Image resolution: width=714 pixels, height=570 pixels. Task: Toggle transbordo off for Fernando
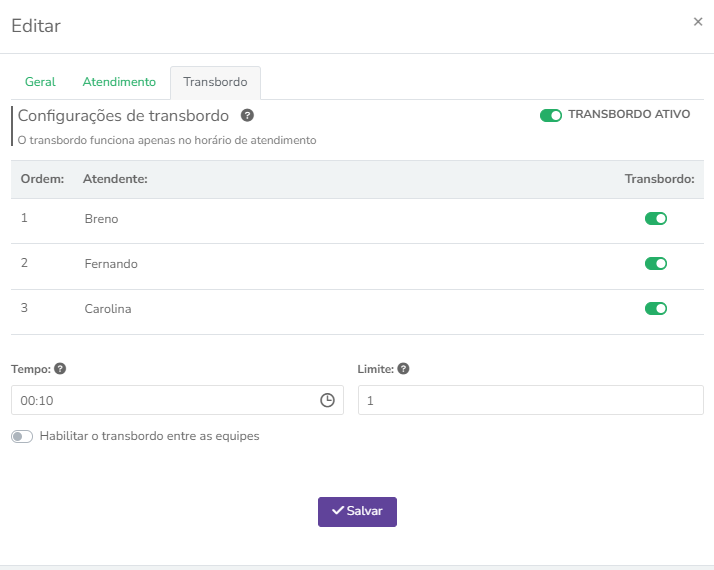(656, 264)
